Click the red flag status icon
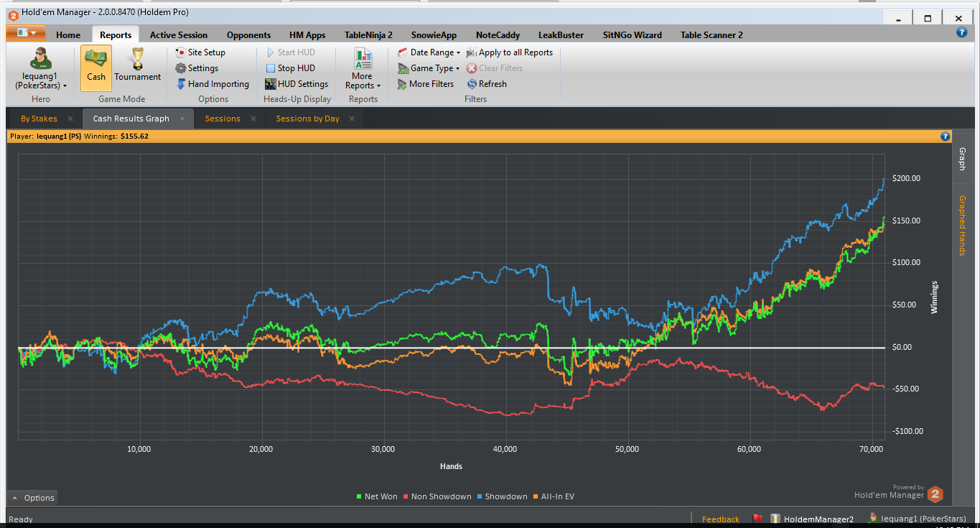Image resolution: width=980 pixels, height=528 pixels. (757, 519)
